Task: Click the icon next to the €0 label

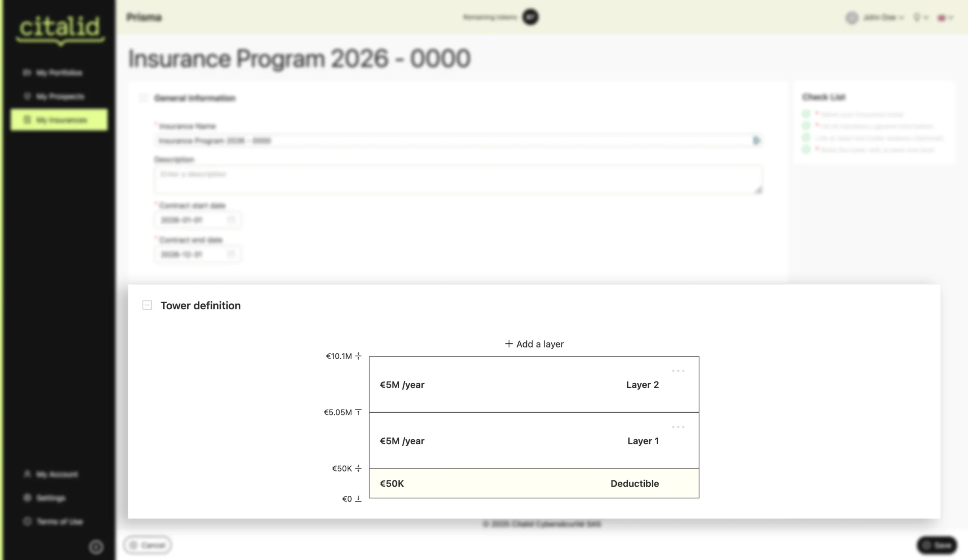Action: click(x=358, y=498)
